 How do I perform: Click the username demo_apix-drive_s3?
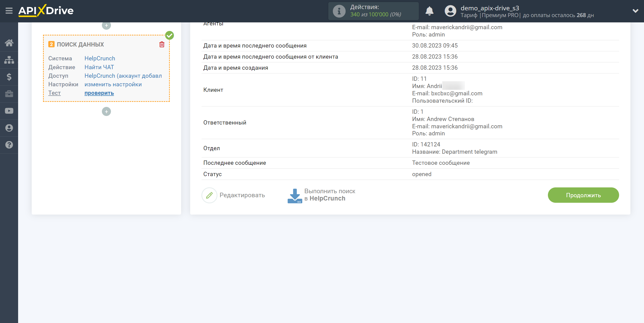(490, 8)
